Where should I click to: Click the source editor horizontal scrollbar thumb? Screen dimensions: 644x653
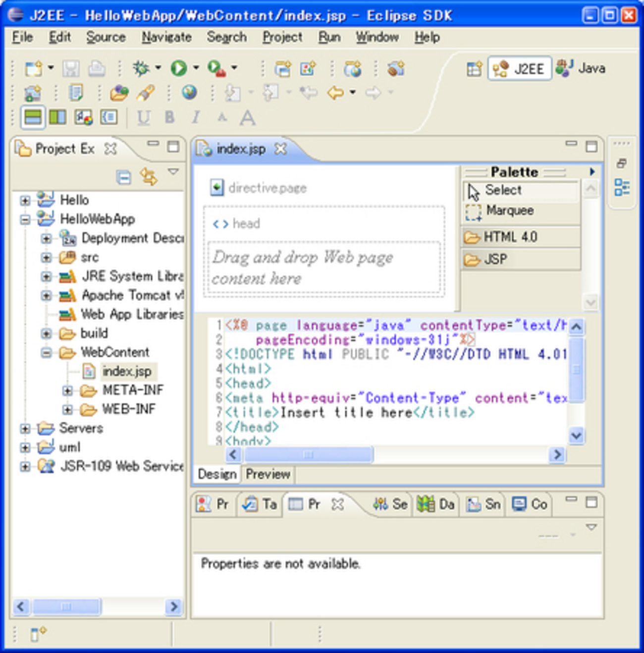click(x=309, y=454)
